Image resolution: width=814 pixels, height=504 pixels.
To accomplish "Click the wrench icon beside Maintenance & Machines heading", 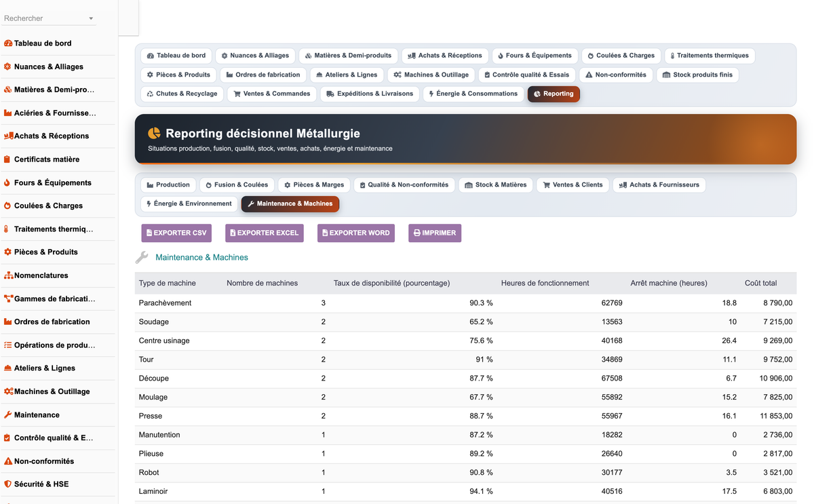I will click(142, 257).
